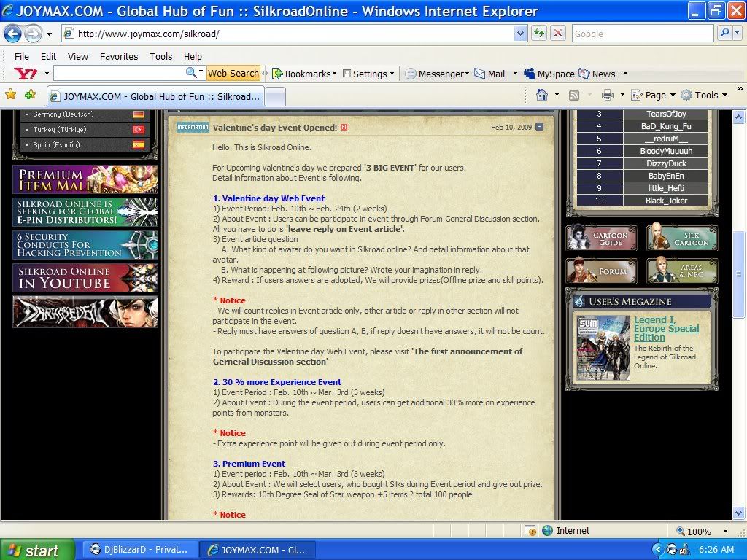747x560 pixels.
Task: Open the E-Pin Distributors banner
Action: (85, 212)
